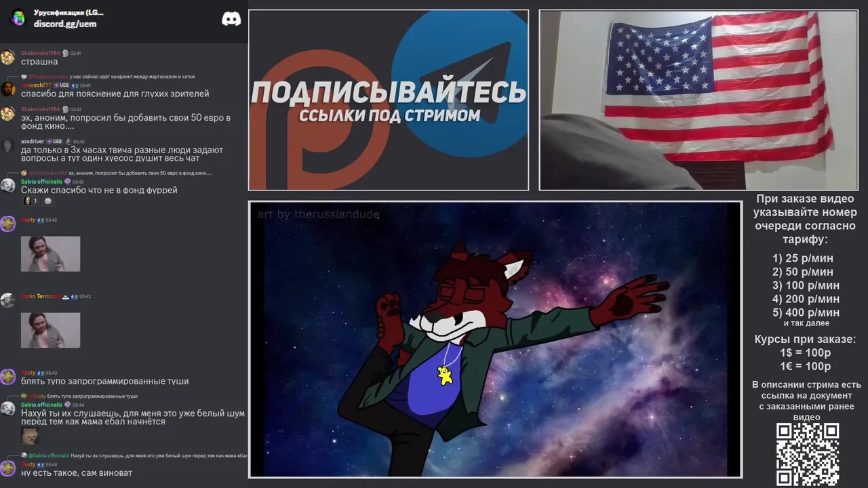
Task: Jump to the reply preview quoting Shakshuka1984
Action: coord(116,173)
